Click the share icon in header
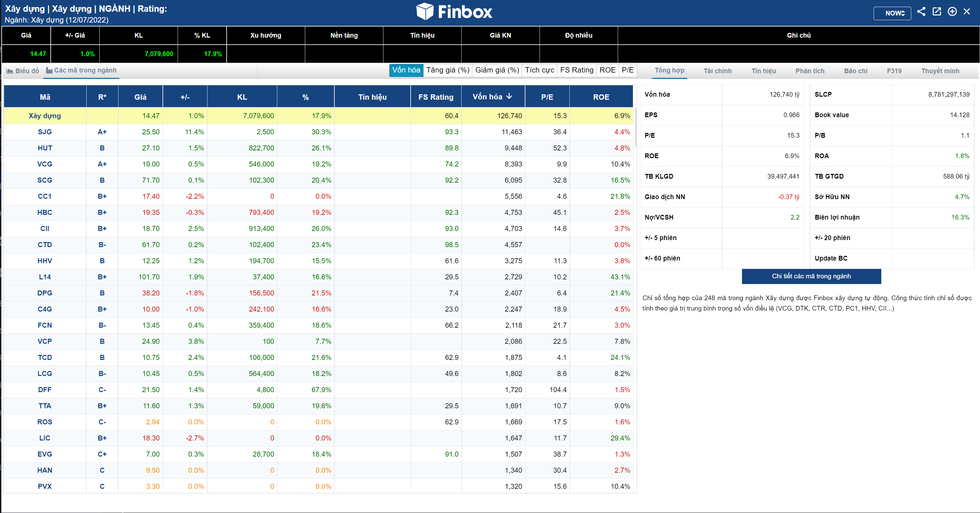980x513 pixels. (921, 12)
